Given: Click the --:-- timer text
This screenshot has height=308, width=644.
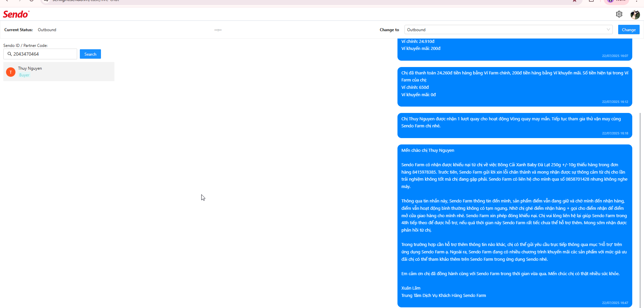Looking at the screenshot, I should pyautogui.click(x=218, y=30).
